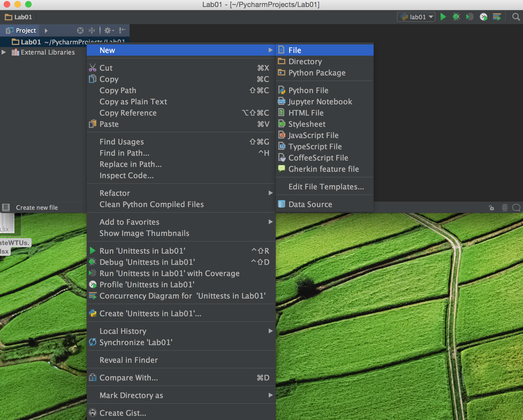Choose Find Usages menu entry
This screenshot has height=420, width=523.
point(181,142)
